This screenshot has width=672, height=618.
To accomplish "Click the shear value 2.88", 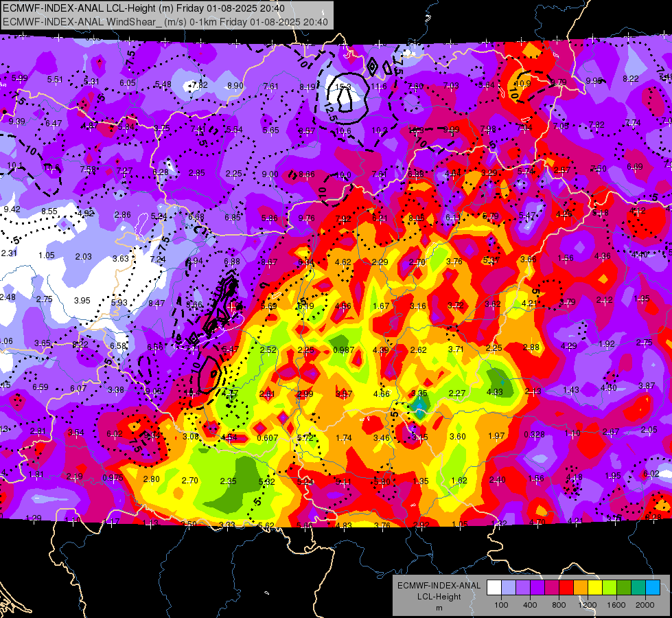I will 531,347.
